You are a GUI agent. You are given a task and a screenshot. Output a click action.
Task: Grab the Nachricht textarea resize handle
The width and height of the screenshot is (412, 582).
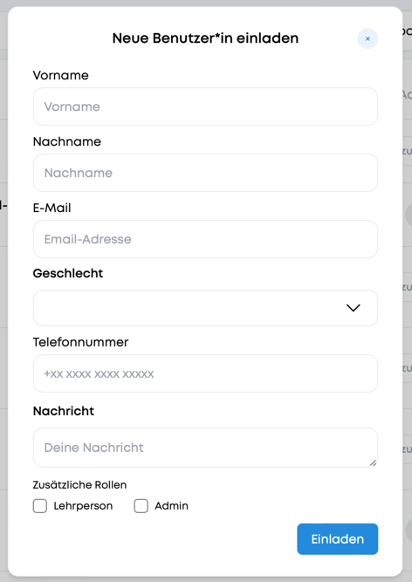click(x=373, y=462)
